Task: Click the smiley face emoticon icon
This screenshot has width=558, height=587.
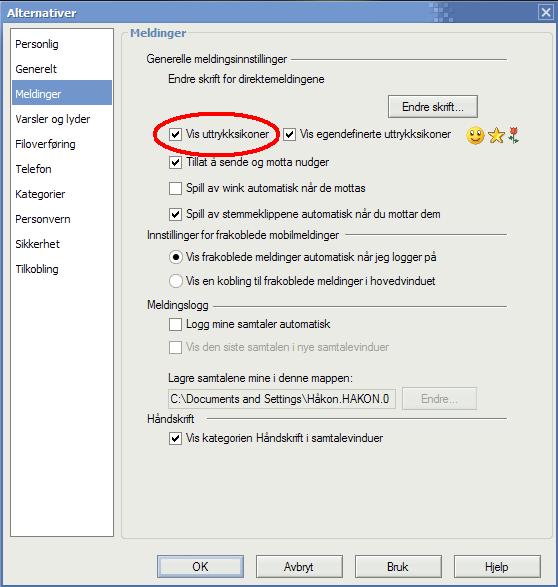Action: [475, 136]
